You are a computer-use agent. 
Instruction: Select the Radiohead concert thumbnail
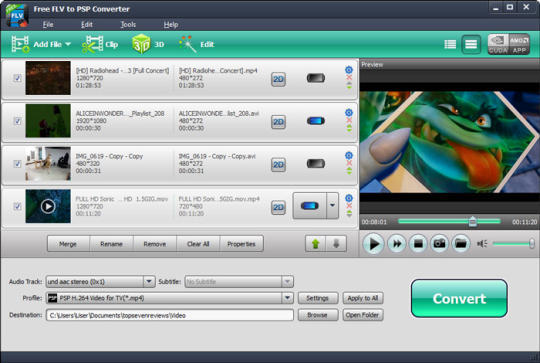[48, 78]
